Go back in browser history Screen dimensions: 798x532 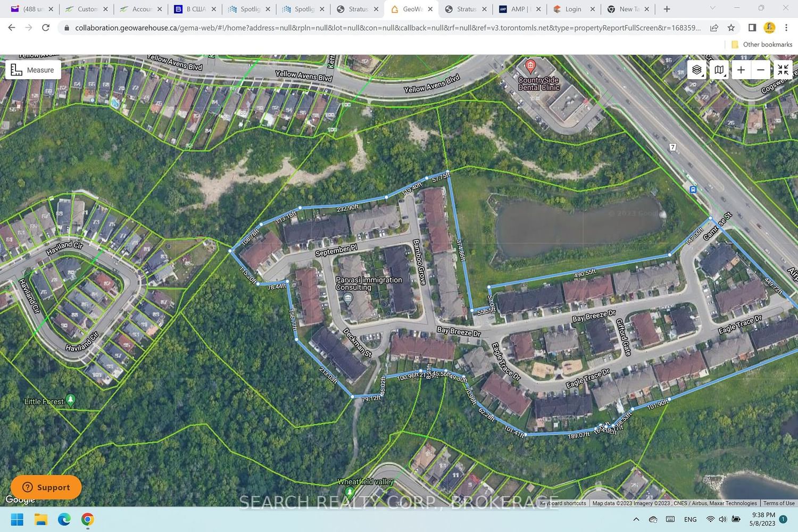click(12, 28)
